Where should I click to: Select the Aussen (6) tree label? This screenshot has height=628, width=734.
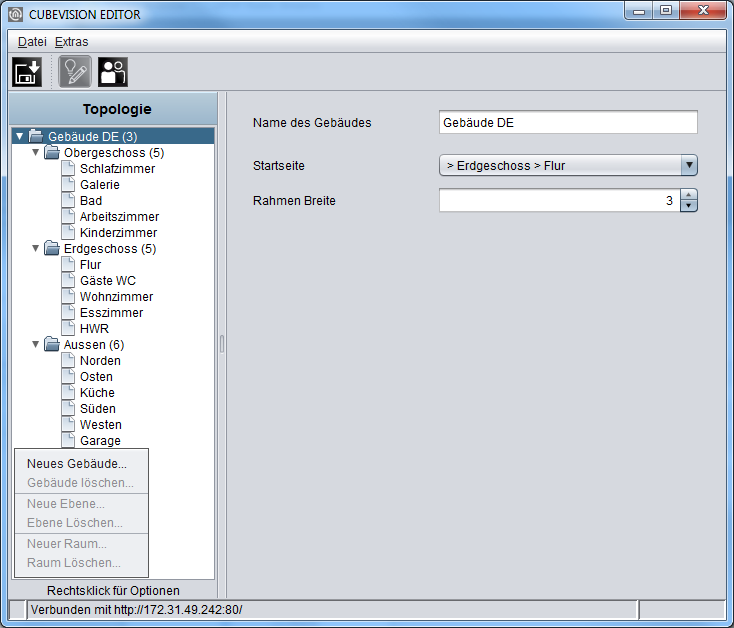click(x=94, y=345)
